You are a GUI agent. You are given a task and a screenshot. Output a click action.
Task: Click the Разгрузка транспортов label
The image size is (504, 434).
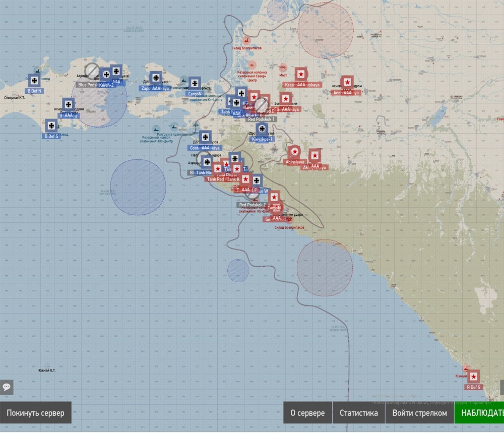[x=174, y=135]
